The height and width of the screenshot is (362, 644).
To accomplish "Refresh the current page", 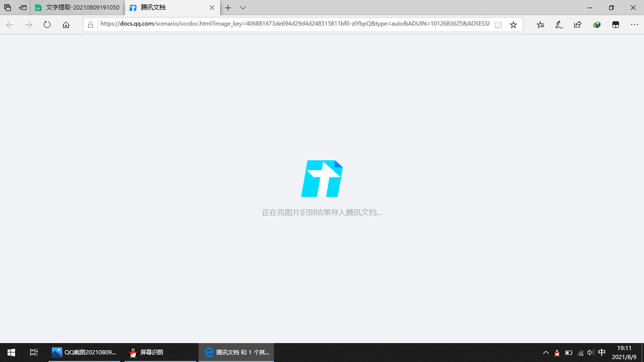I will pos(47,25).
